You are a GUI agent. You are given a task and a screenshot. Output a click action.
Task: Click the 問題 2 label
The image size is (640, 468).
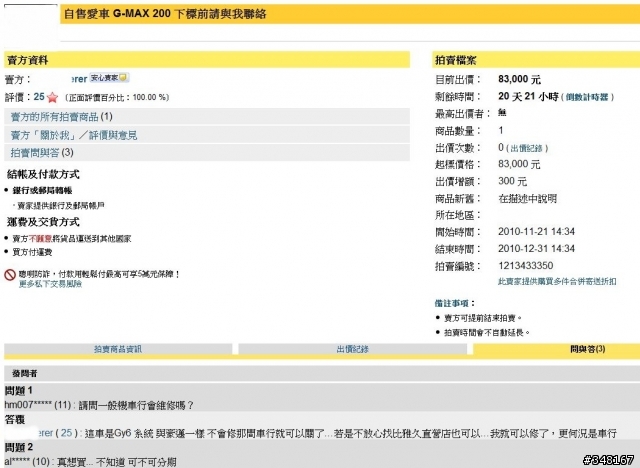point(18,448)
